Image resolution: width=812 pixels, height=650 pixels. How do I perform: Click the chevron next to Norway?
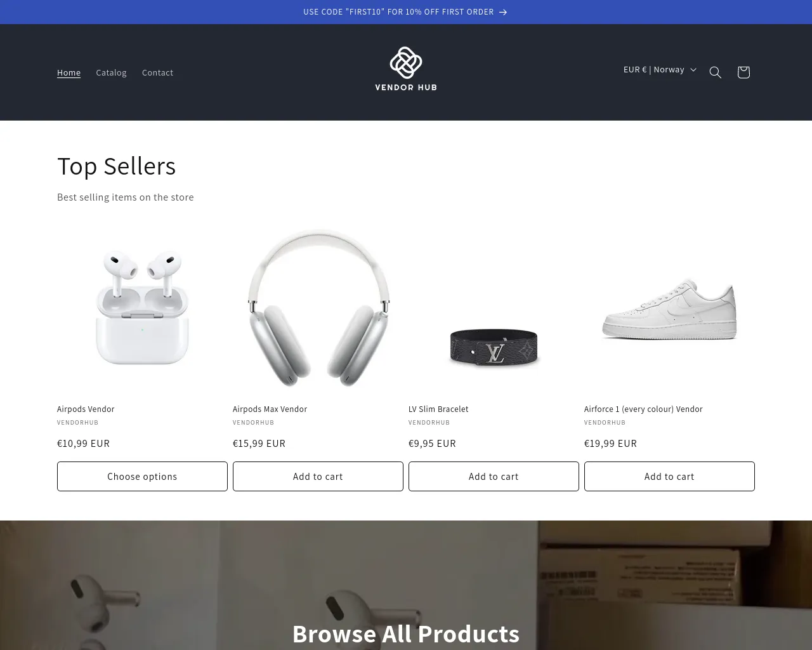[693, 70]
